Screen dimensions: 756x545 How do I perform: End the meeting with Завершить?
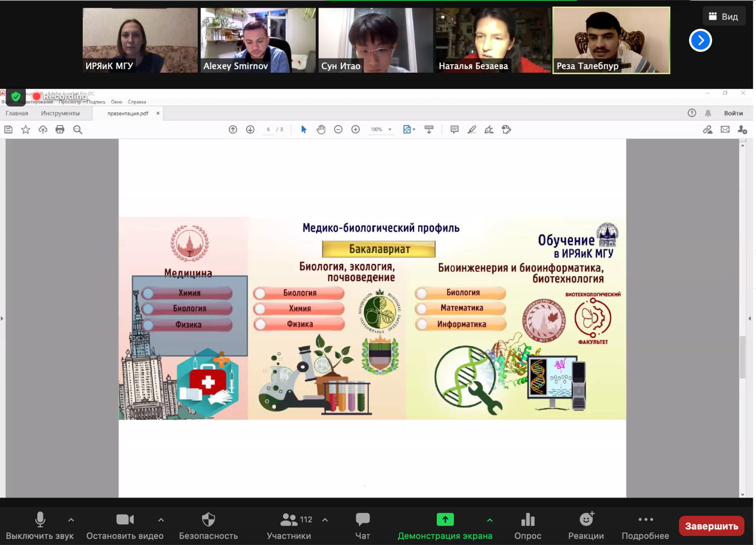712,526
